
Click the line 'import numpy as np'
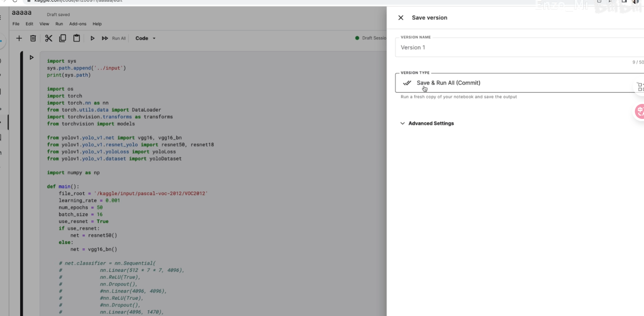pyautogui.click(x=73, y=173)
